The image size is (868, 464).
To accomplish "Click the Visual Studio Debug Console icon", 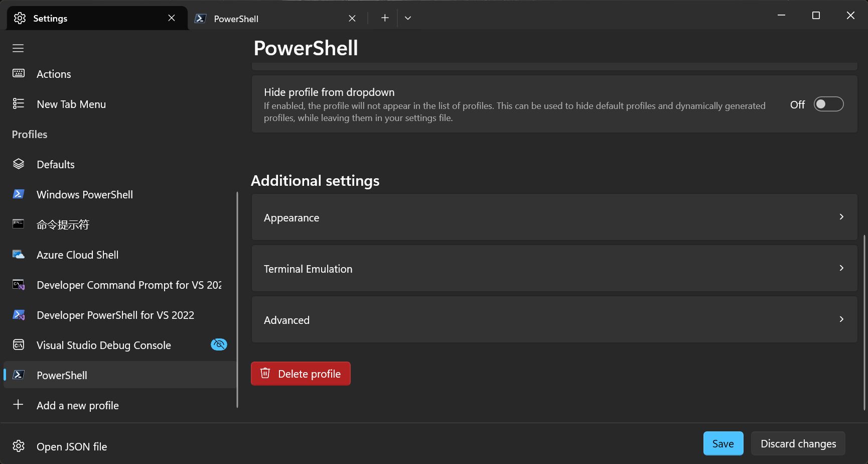I will [19, 345].
